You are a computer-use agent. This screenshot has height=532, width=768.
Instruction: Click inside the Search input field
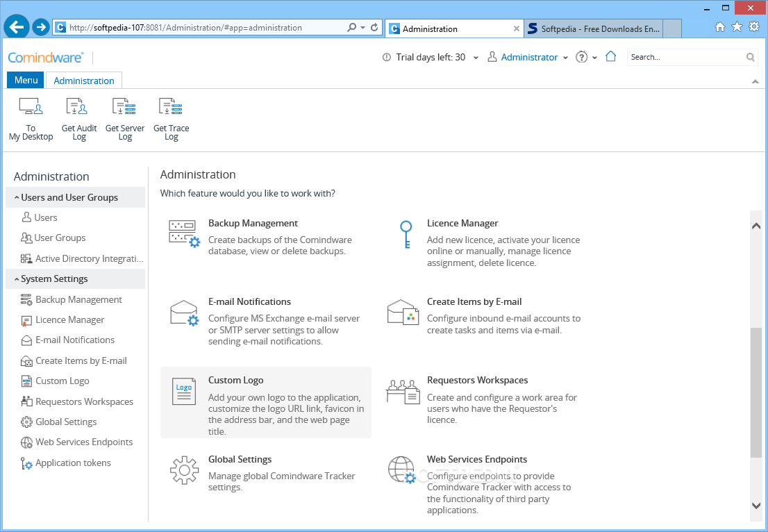(x=686, y=58)
